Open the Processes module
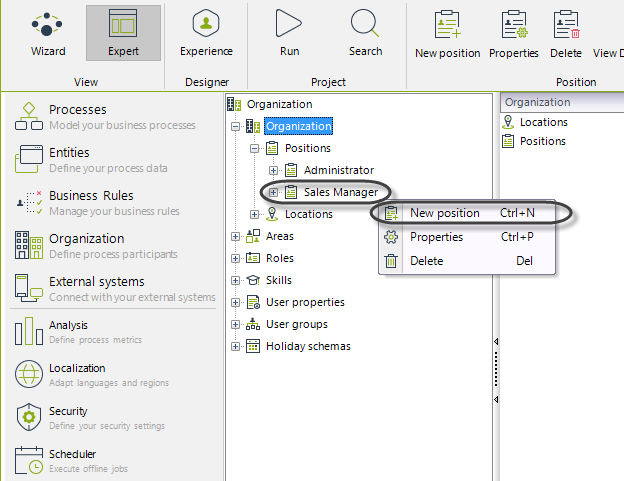 click(x=105, y=117)
